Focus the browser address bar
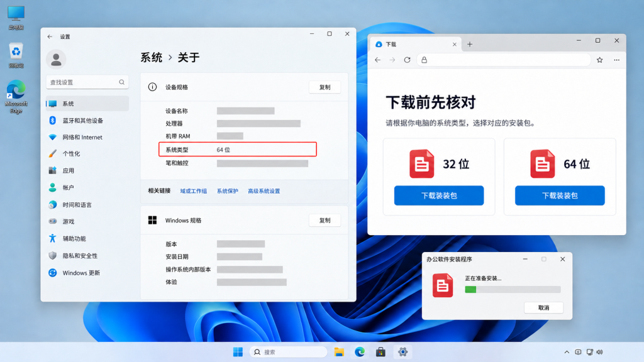The width and height of the screenshot is (644, 362). [504, 60]
